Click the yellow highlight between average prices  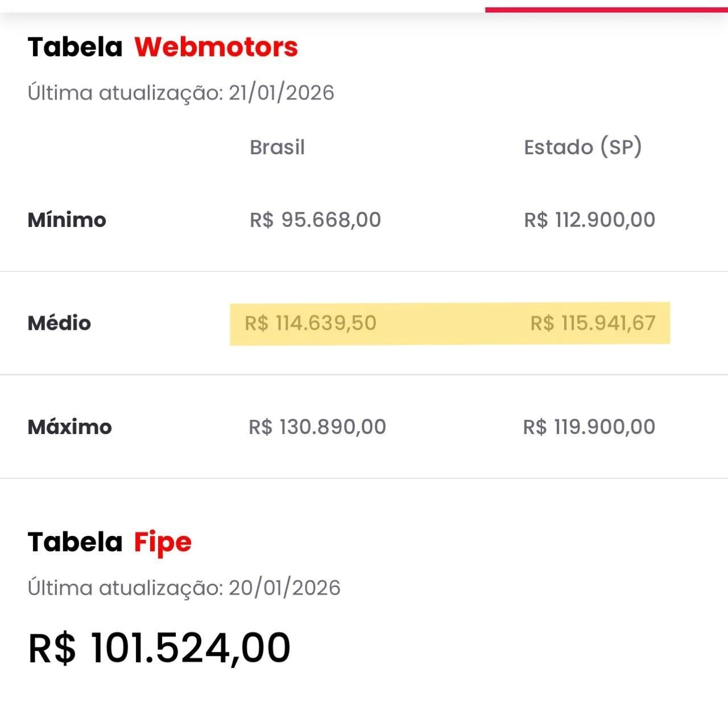pyautogui.click(x=453, y=323)
